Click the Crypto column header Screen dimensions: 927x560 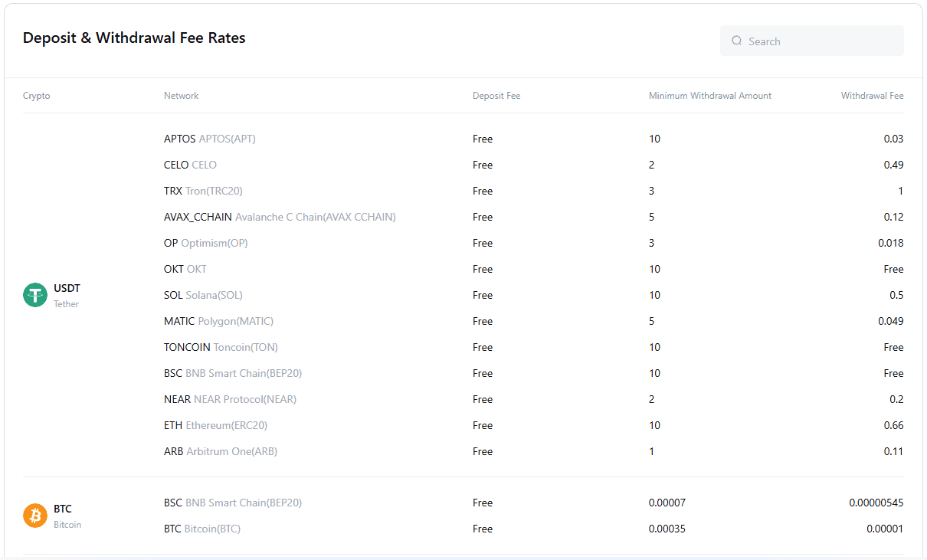tap(37, 96)
